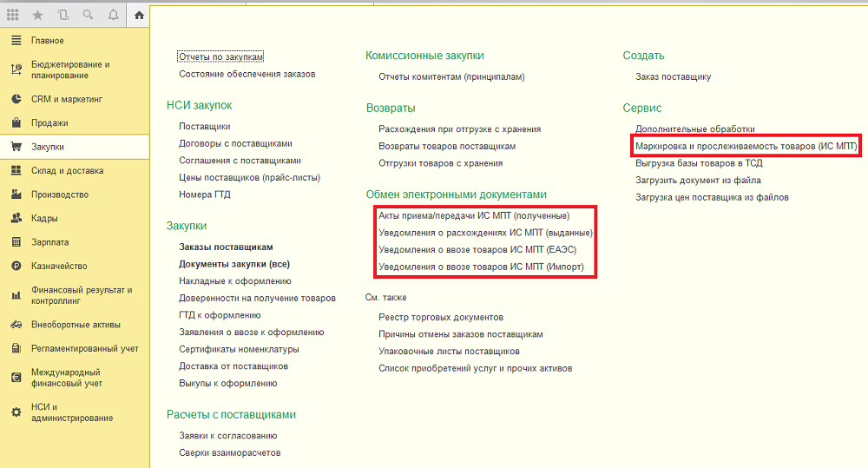This screenshot has width=868, height=468.
Task: Open Документы закупки (все)
Action: [x=234, y=264]
